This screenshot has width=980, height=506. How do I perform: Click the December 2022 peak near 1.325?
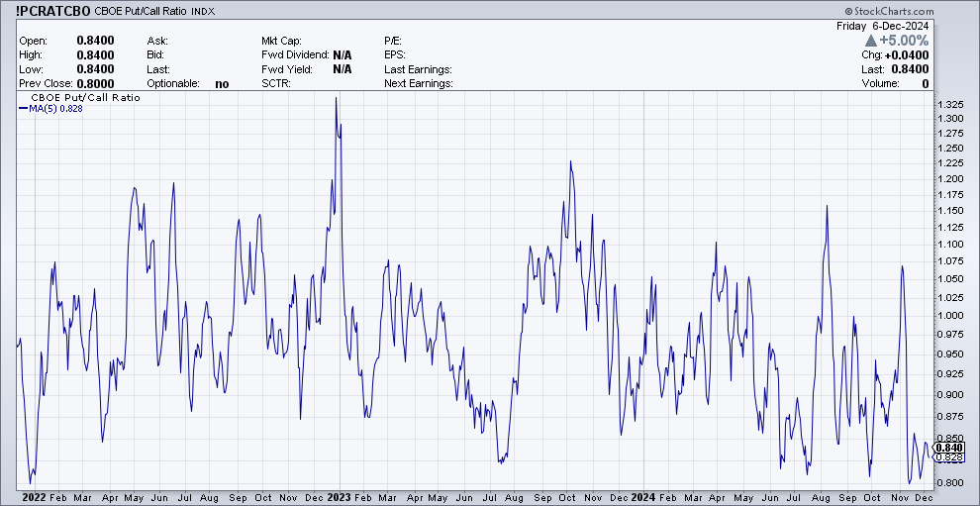point(337,98)
